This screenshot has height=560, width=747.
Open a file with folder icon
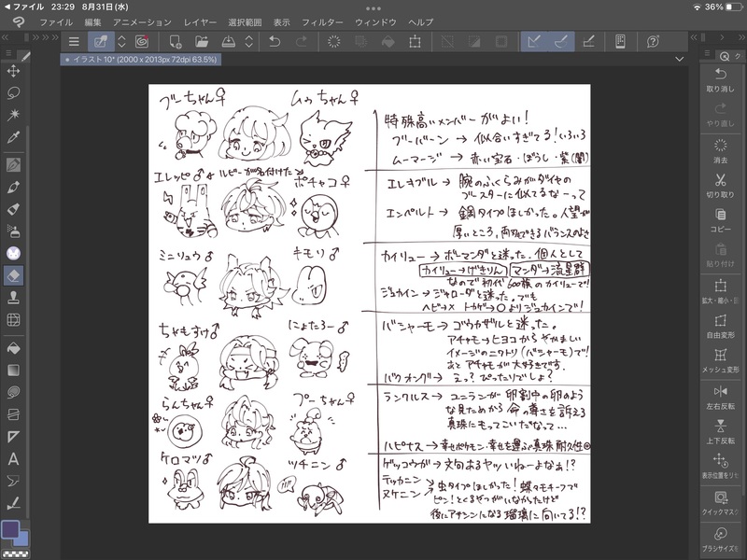tap(202, 41)
